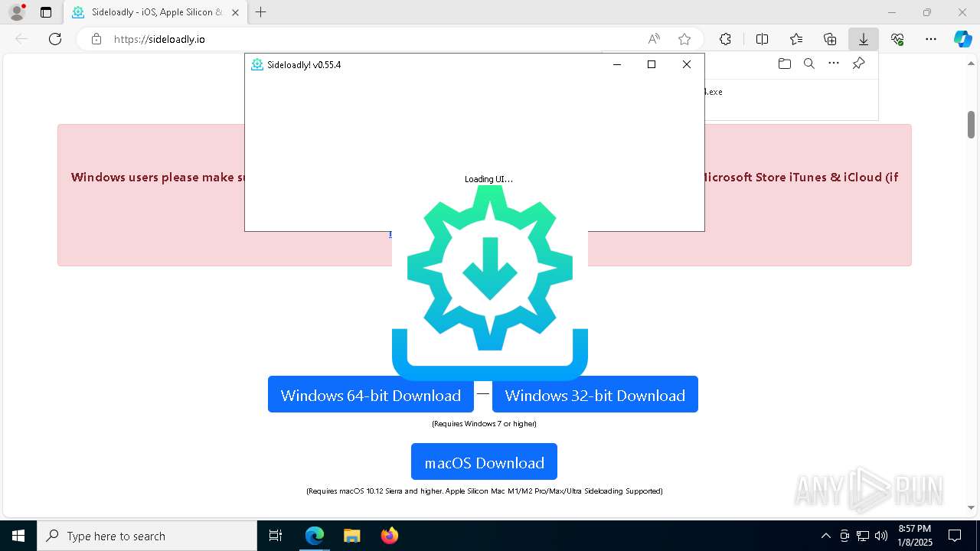The height and width of the screenshot is (551, 980).
Task: Click the Windows 32-bit Download button
Action: tap(595, 394)
